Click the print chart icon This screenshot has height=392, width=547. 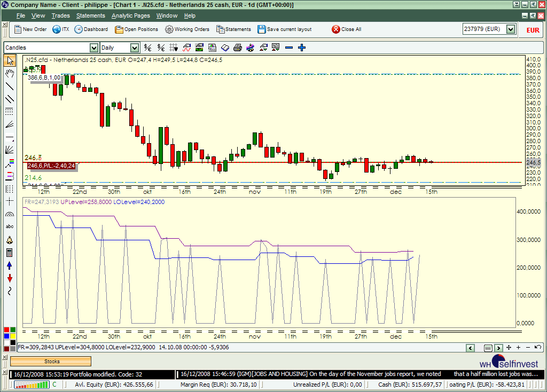point(237,48)
